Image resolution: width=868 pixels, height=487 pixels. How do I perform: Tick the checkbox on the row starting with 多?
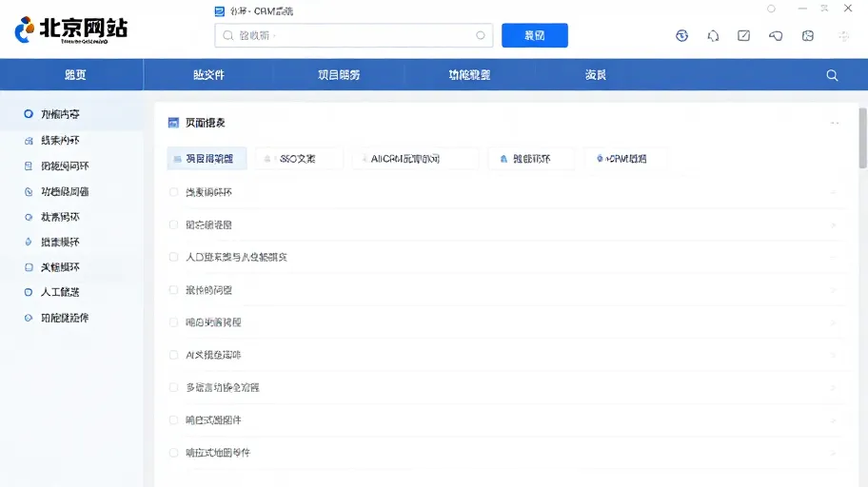173,387
